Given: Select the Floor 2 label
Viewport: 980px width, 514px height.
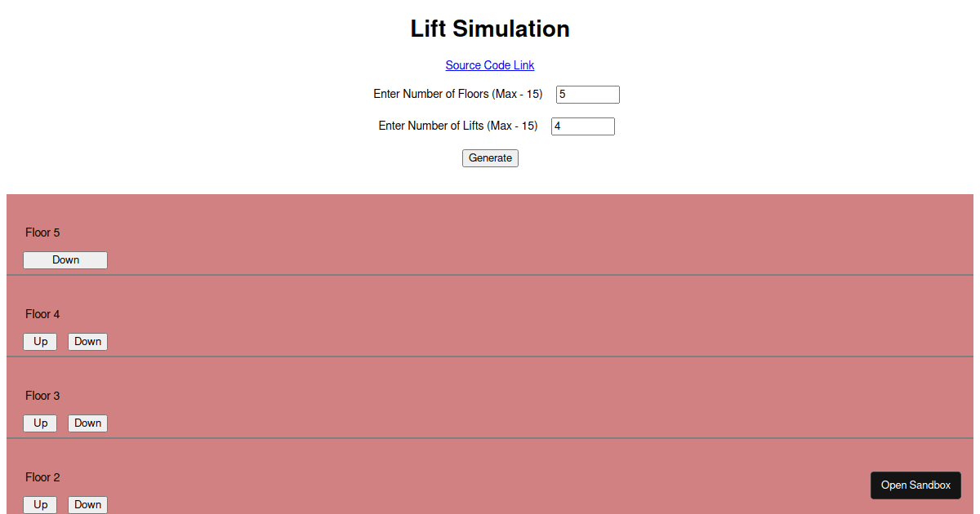Looking at the screenshot, I should point(42,477).
